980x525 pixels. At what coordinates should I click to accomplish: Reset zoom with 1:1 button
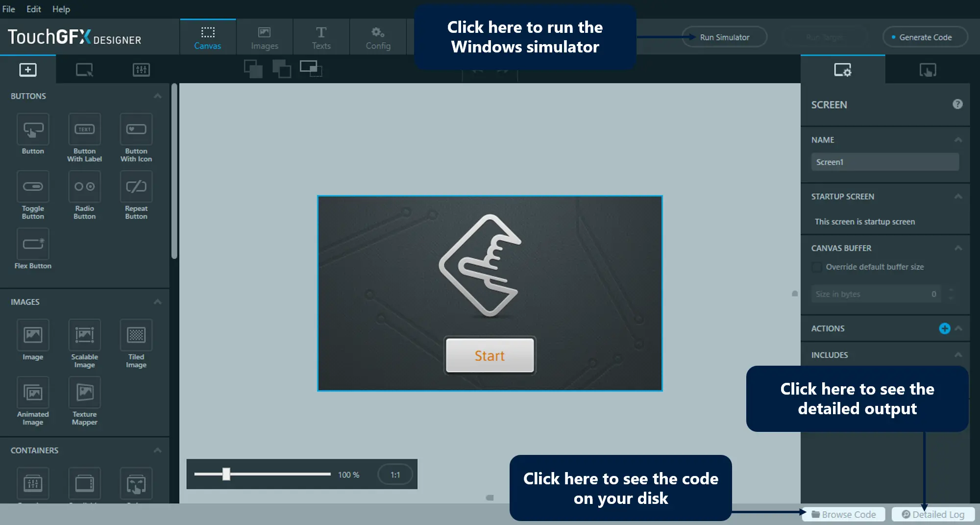click(395, 475)
